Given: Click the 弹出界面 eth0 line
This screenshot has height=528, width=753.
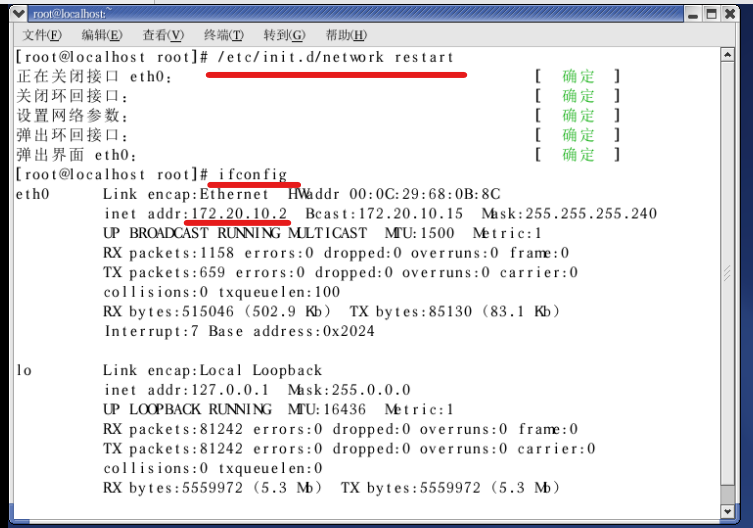Looking at the screenshot, I should pyautogui.click(x=76, y=155).
